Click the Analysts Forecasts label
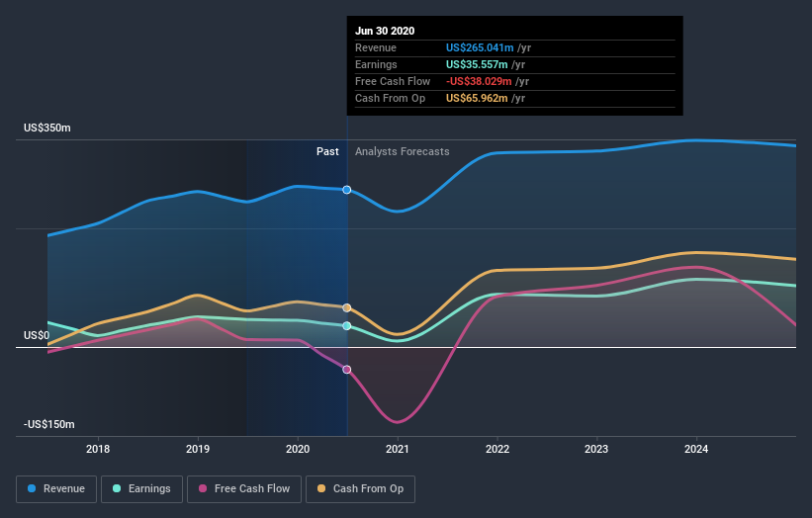The height and width of the screenshot is (518, 812). pyautogui.click(x=403, y=151)
